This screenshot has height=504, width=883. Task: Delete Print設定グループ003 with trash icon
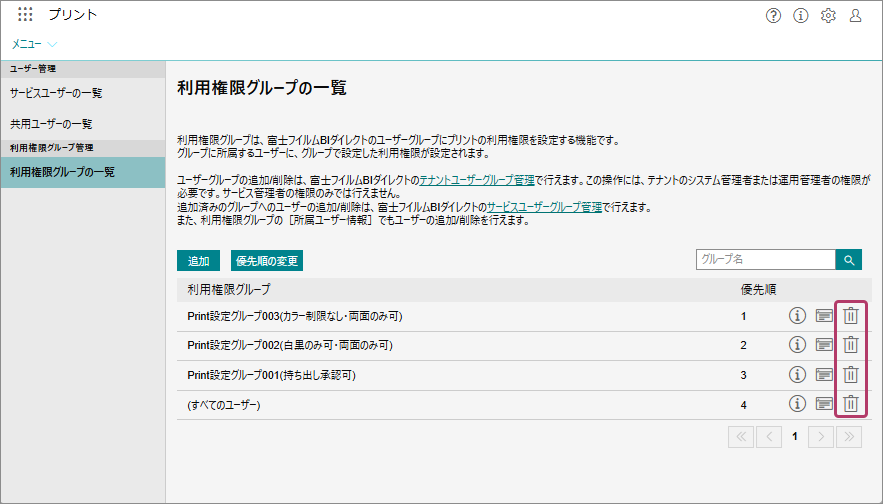tap(850, 315)
